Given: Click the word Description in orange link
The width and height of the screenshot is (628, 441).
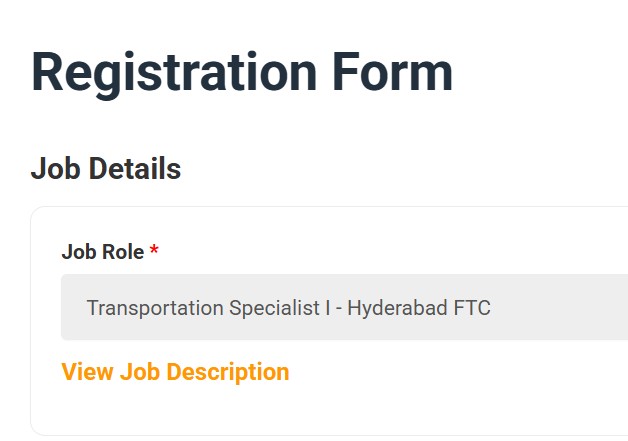Looking at the screenshot, I should [227, 372].
